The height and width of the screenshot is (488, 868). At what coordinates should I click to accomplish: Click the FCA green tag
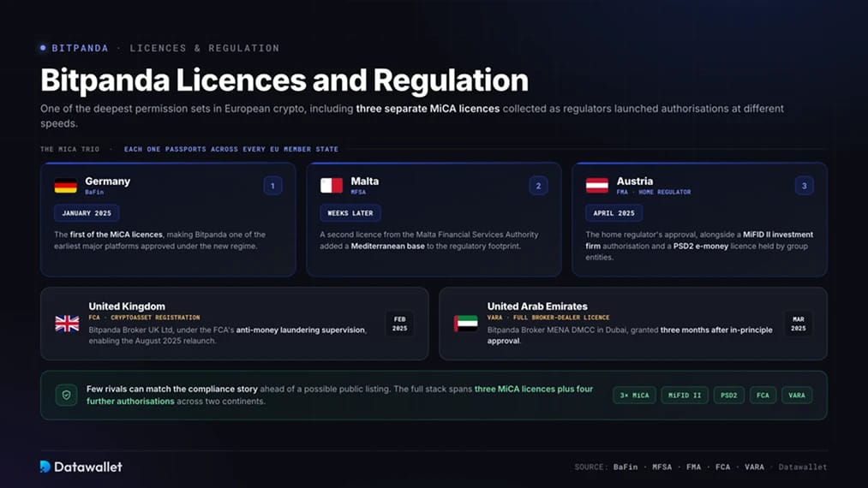pos(763,395)
